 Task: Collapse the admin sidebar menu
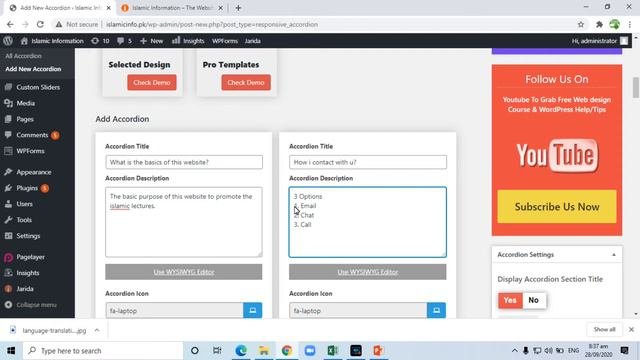click(31, 304)
